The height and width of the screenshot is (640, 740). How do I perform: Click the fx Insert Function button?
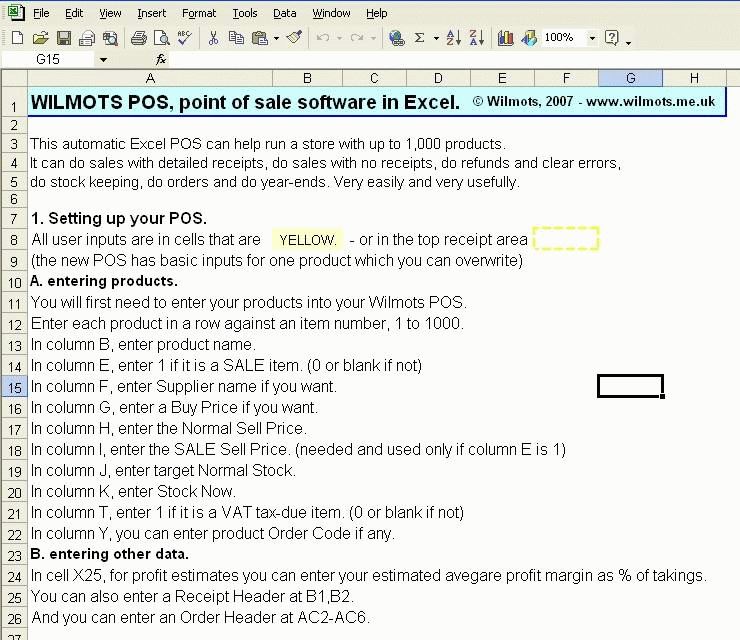click(161, 59)
